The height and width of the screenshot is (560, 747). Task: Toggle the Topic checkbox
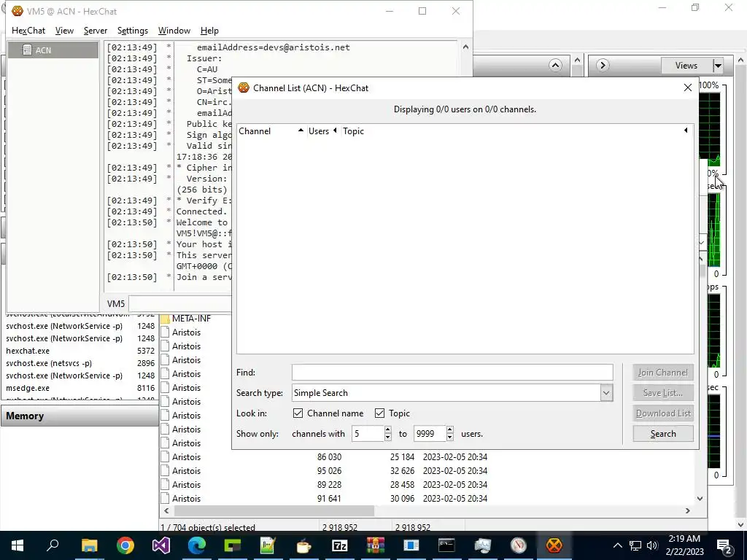pyautogui.click(x=379, y=413)
